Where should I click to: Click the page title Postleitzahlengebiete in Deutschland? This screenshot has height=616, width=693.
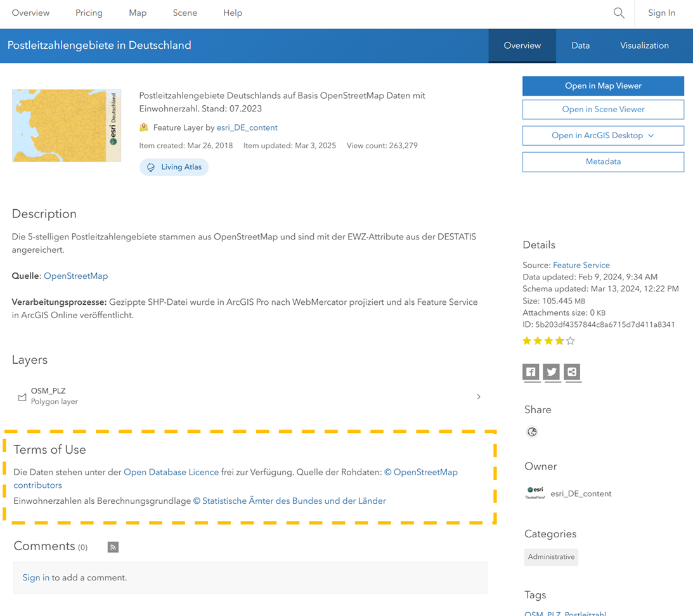pos(100,45)
